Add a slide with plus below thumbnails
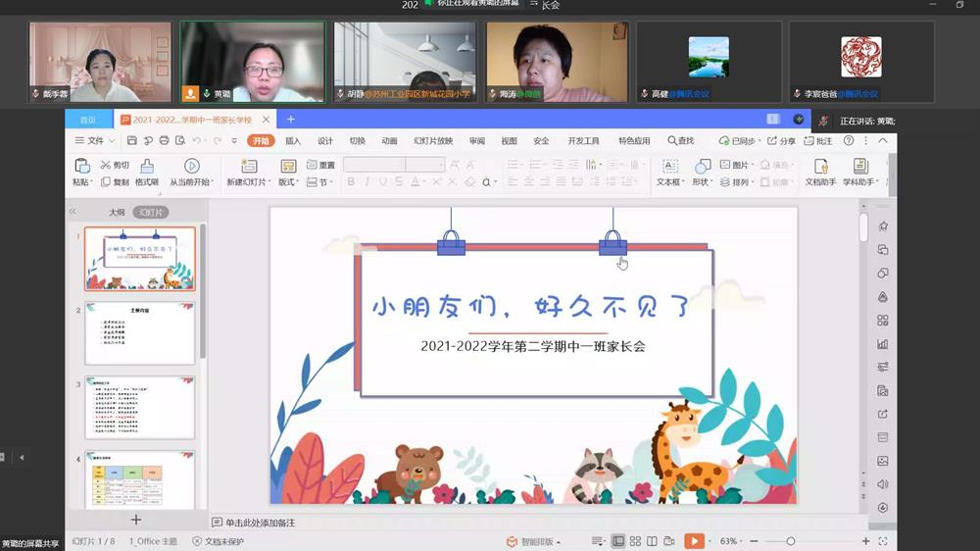 pos(135,520)
